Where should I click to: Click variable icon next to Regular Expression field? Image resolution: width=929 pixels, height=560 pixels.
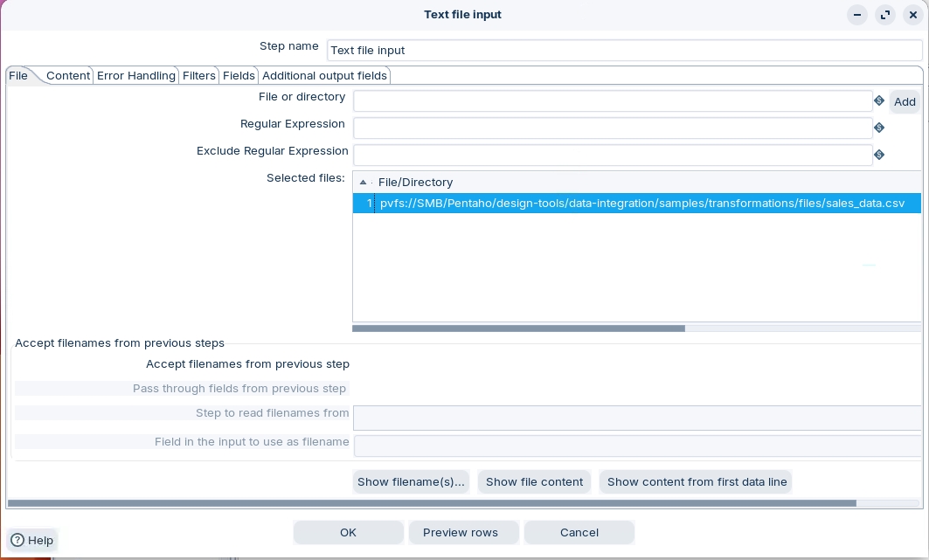click(x=879, y=128)
